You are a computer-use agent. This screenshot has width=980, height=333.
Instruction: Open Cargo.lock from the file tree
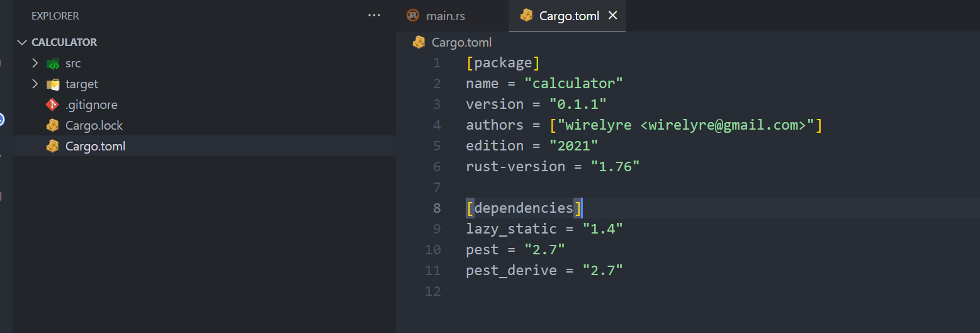tap(93, 126)
